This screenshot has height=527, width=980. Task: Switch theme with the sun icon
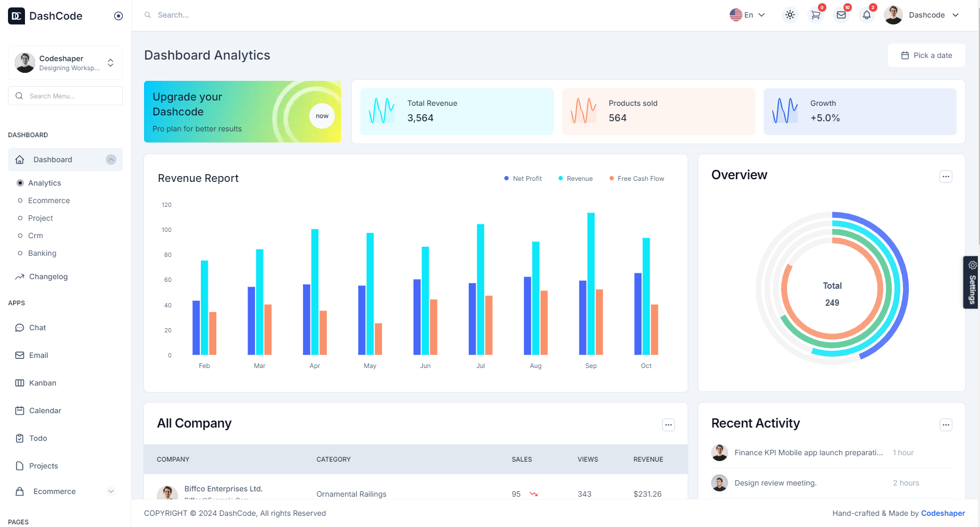coord(790,15)
